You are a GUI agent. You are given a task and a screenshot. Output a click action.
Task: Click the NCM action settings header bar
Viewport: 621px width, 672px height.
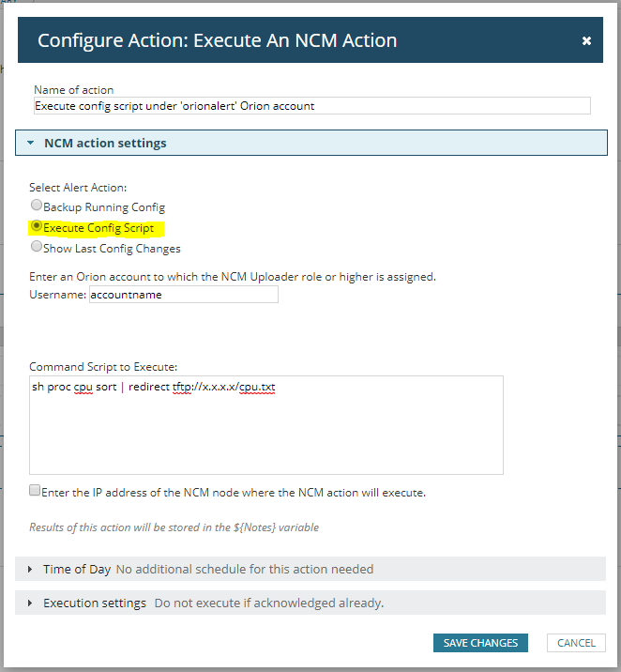pyautogui.click(x=311, y=143)
